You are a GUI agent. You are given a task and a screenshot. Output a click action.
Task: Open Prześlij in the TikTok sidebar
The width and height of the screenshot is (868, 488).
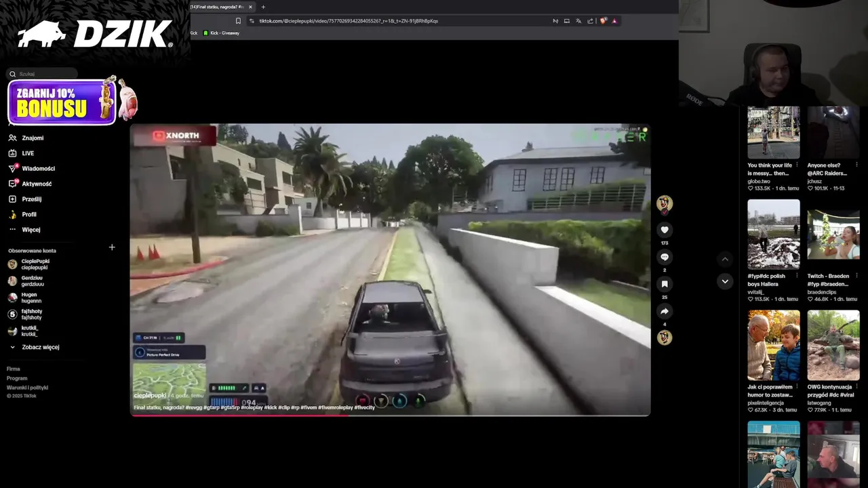point(25,199)
